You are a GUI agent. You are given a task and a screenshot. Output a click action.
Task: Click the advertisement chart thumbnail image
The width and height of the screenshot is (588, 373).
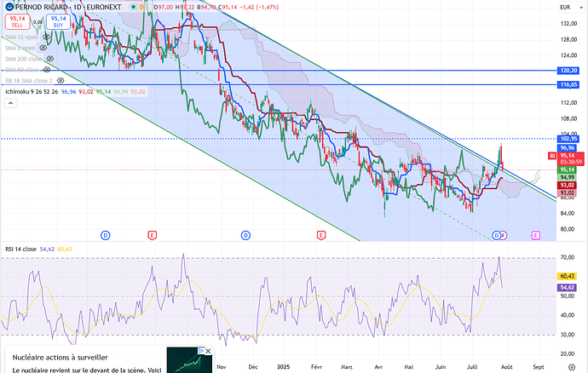pyautogui.click(x=188, y=360)
